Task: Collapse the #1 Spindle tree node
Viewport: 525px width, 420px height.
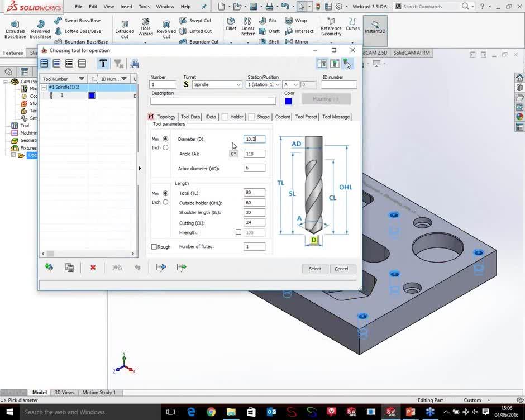Action: tap(44, 87)
